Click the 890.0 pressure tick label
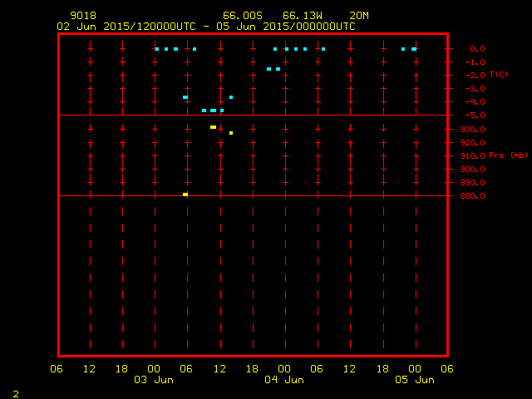Viewport: 532px width, 399px height. pos(473,183)
